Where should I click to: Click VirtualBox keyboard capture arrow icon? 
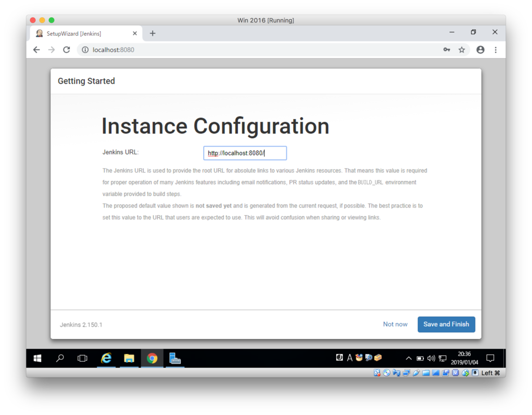click(x=475, y=372)
